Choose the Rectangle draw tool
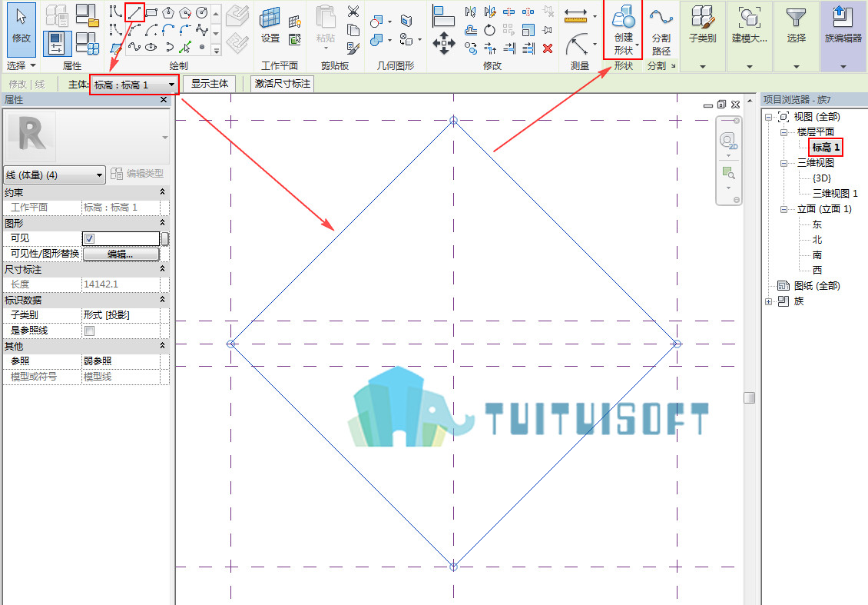 click(151, 12)
